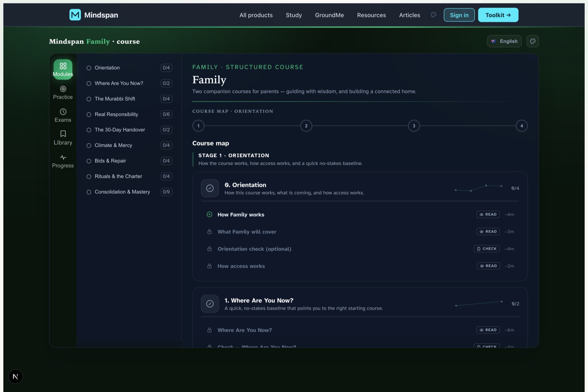588x392 pixels.
Task: Open the Practice sidebar section
Action: 63,93
